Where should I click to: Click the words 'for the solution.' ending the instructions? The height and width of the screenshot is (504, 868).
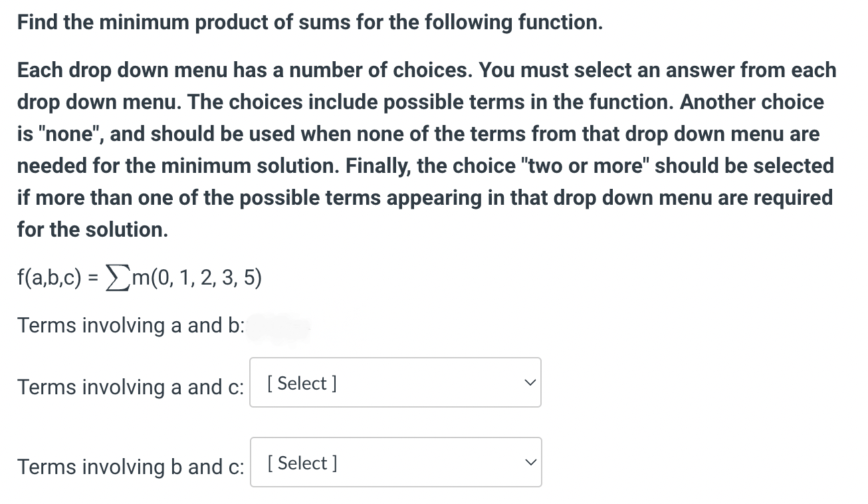coord(92,230)
